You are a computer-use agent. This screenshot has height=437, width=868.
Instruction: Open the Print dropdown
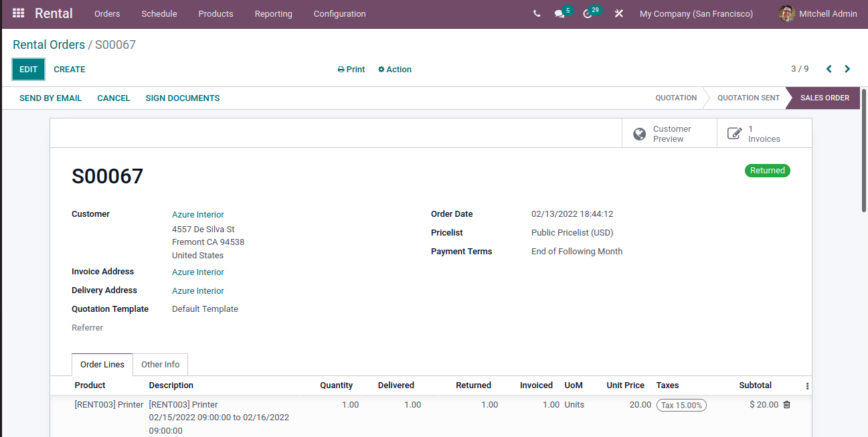[x=351, y=70]
